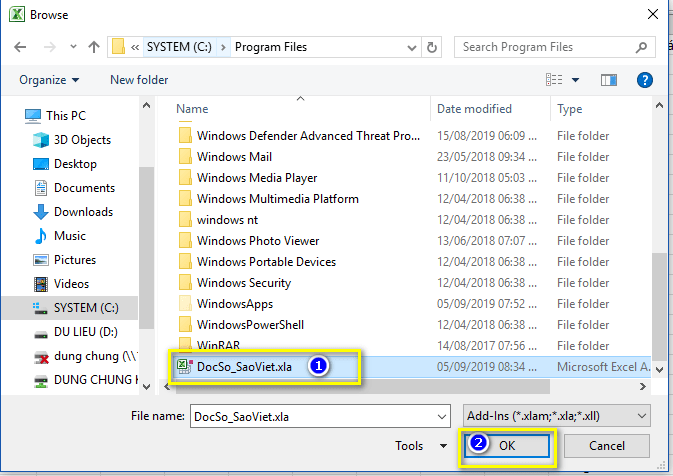Screen dimensions: 673x476
Task: Open the Tools dropdown menu
Action: pyautogui.click(x=421, y=446)
